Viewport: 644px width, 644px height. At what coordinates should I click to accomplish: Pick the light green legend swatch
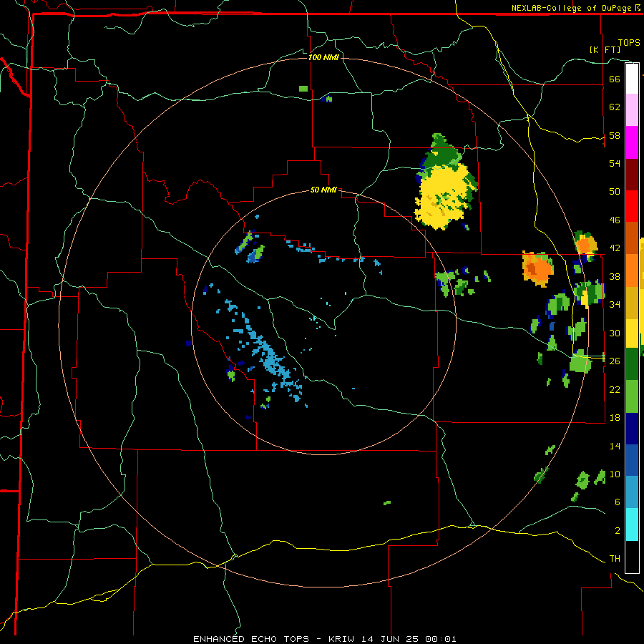coord(632,396)
